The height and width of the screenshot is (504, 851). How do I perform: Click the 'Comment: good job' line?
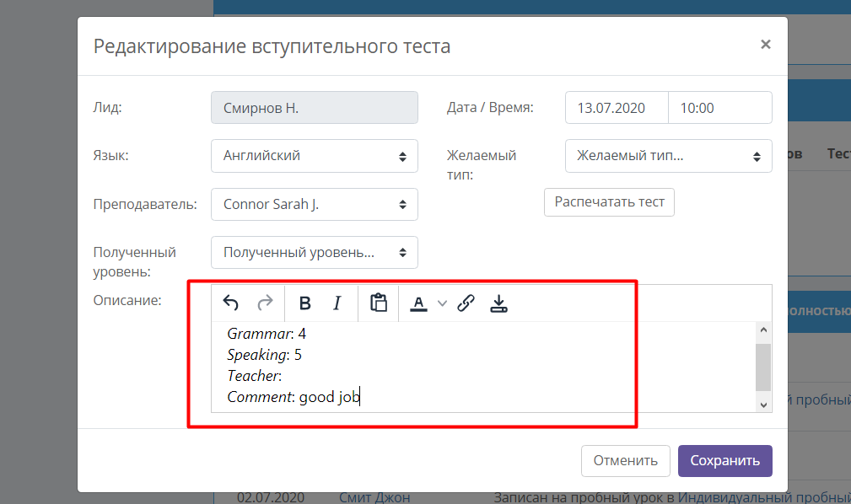tap(294, 397)
